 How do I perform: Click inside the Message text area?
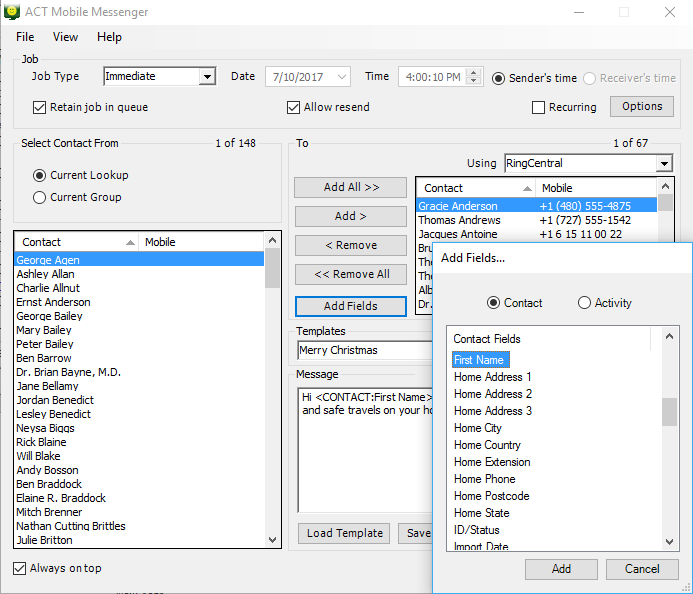tap(366, 450)
